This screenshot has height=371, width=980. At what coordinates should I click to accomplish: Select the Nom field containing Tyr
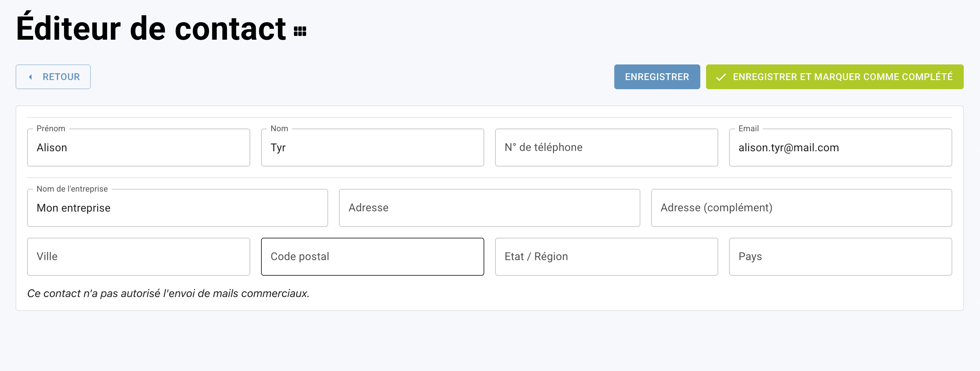click(372, 148)
